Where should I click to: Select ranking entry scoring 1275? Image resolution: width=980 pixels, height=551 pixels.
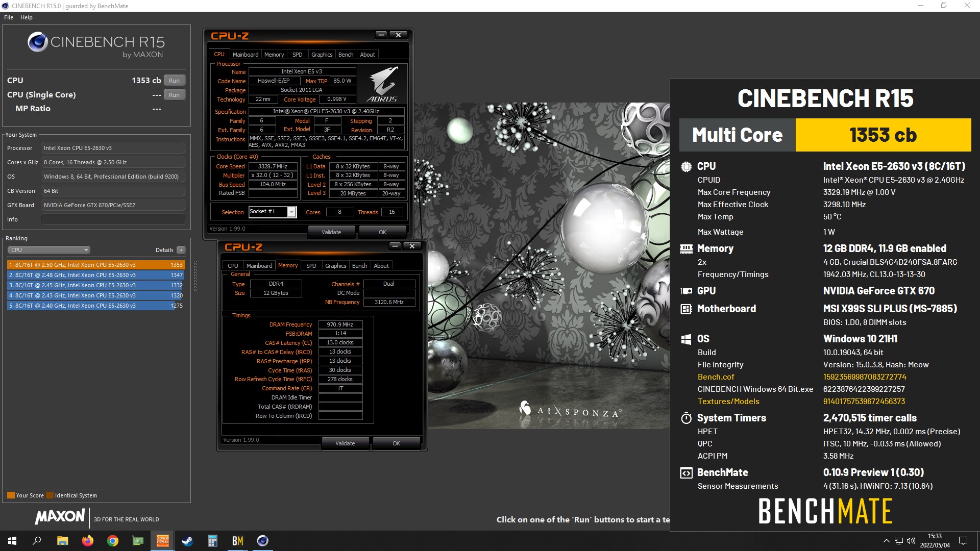96,306
